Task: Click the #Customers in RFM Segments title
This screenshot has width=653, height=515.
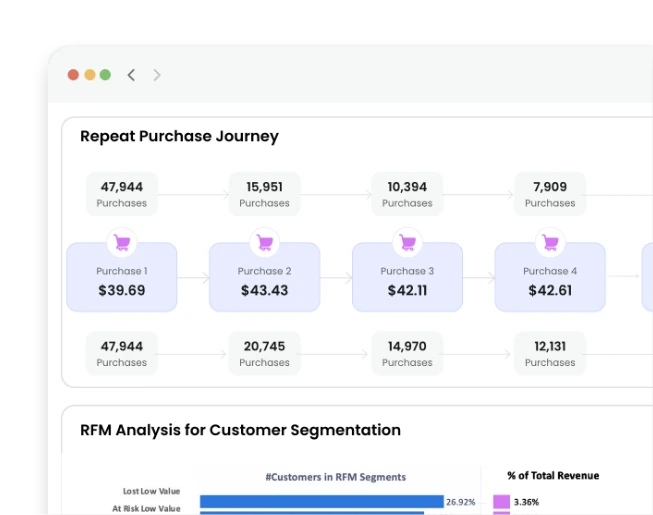Action: click(336, 477)
